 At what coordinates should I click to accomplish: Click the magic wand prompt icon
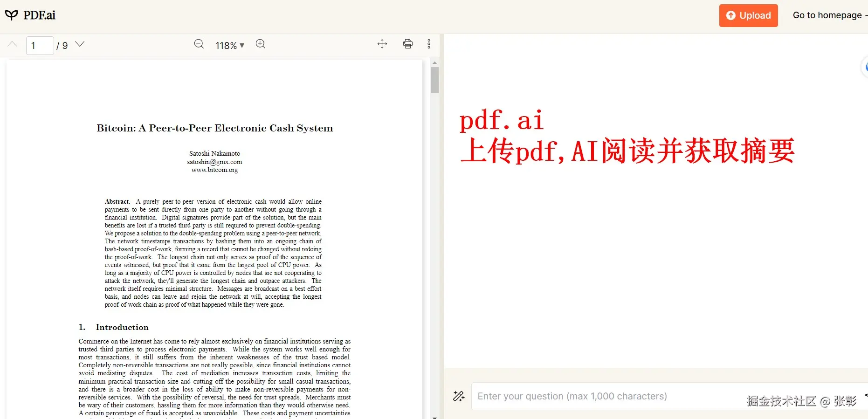[x=459, y=396]
